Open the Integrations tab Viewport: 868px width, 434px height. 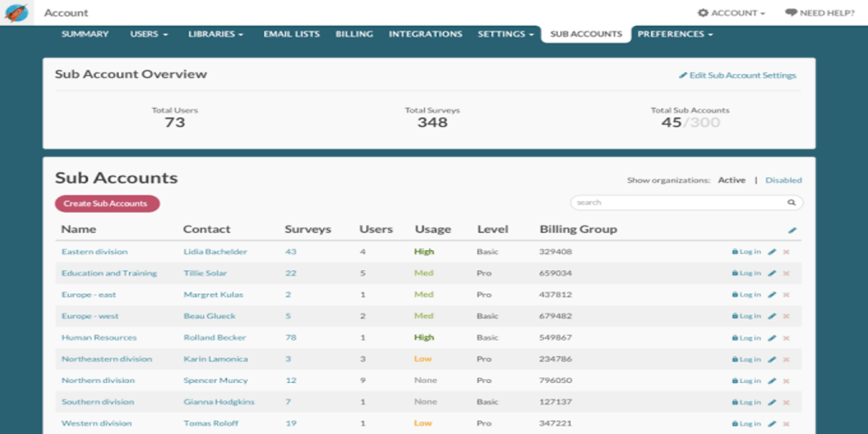coord(425,34)
